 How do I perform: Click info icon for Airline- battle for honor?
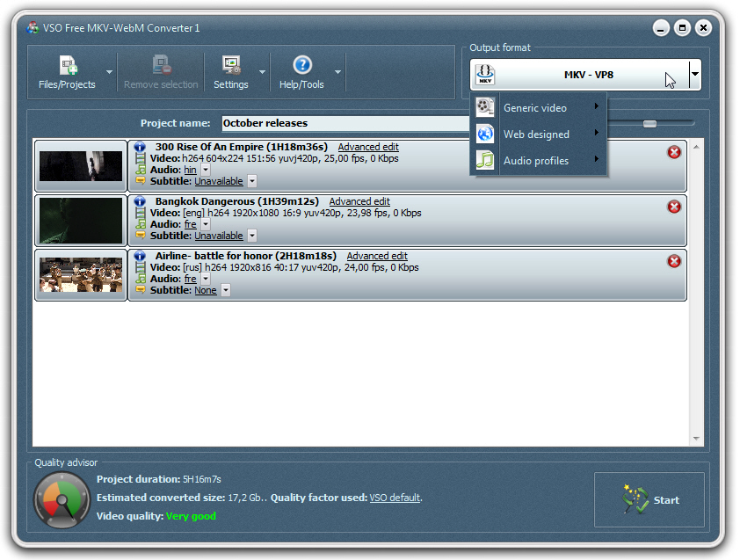(140, 256)
